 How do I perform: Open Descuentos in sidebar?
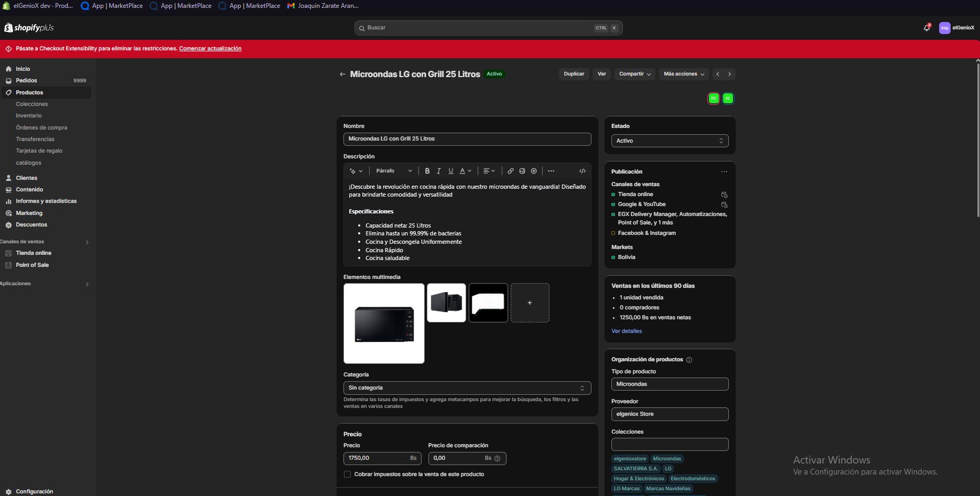(x=31, y=225)
